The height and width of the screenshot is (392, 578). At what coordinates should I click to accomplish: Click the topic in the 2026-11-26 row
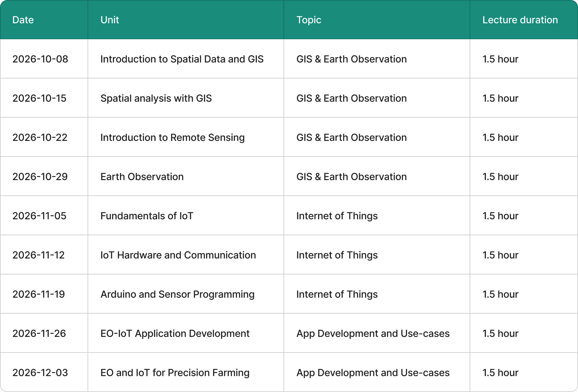[373, 334]
